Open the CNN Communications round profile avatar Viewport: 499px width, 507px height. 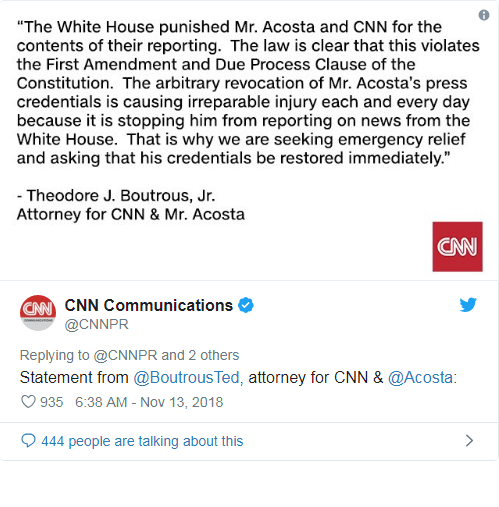point(38,313)
